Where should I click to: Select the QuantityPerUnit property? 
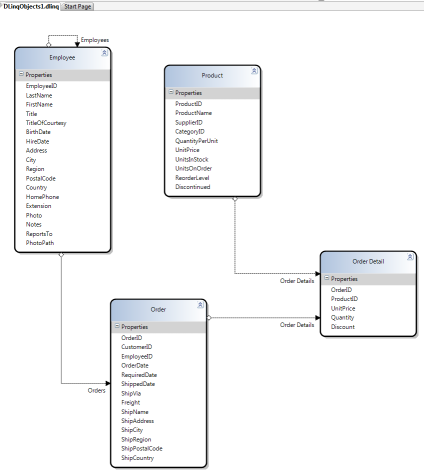(197, 141)
